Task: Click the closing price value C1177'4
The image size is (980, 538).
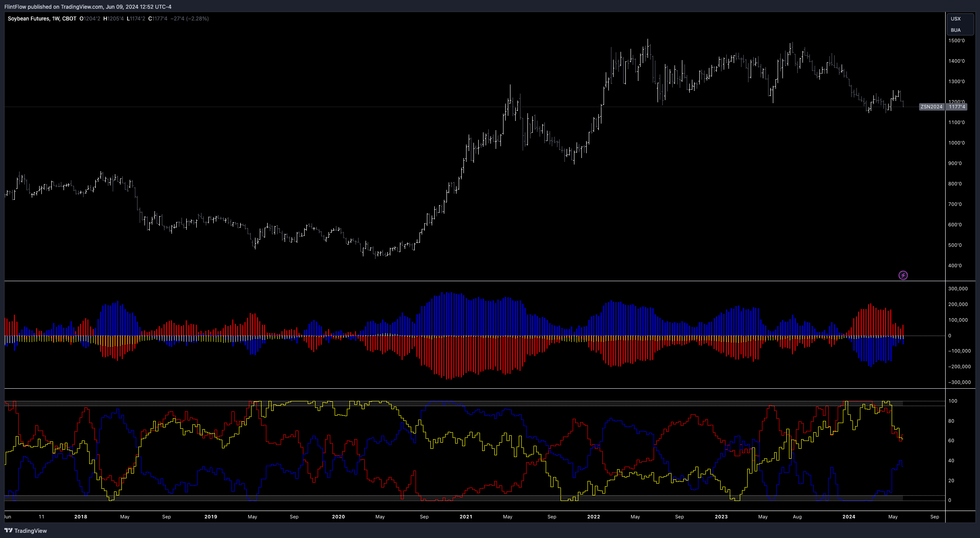Action: [x=158, y=19]
